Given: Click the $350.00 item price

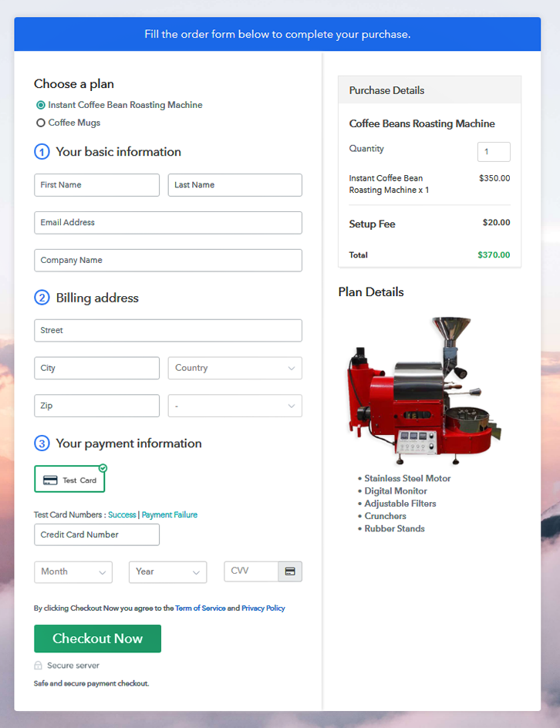Looking at the screenshot, I should click(x=494, y=178).
